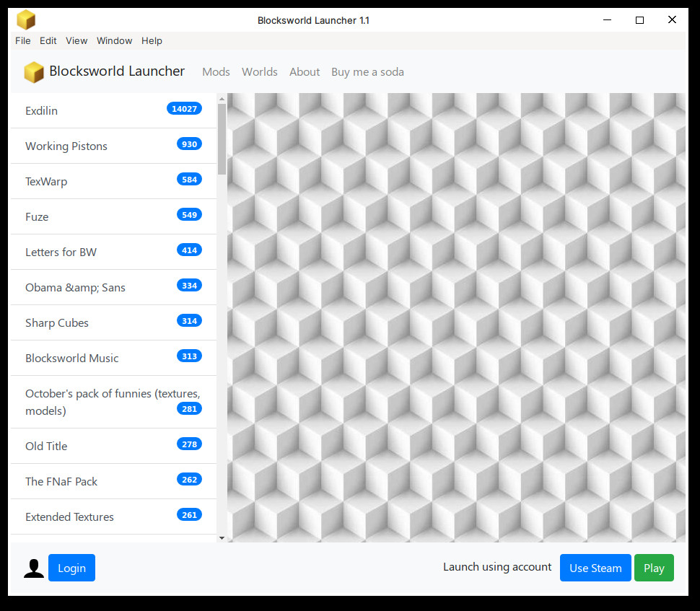Image resolution: width=700 pixels, height=611 pixels.
Task: Hit the green Play button
Action: [x=654, y=568]
